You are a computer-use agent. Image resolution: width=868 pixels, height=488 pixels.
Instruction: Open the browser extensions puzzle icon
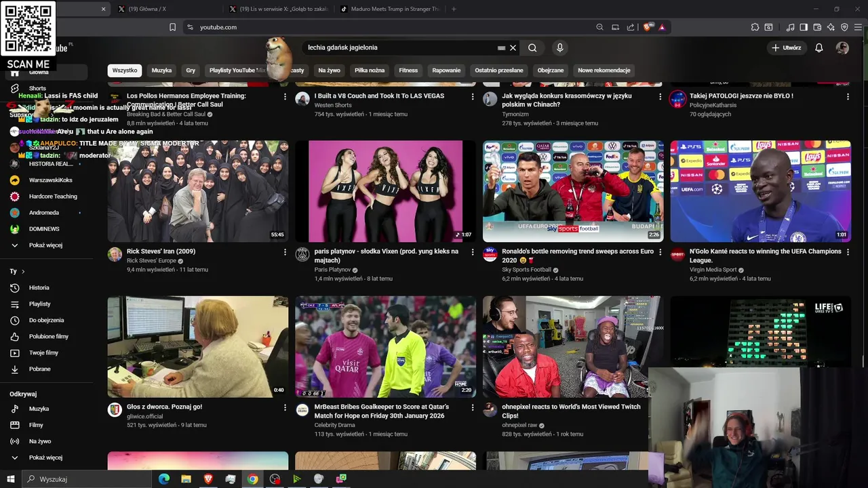(x=755, y=27)
